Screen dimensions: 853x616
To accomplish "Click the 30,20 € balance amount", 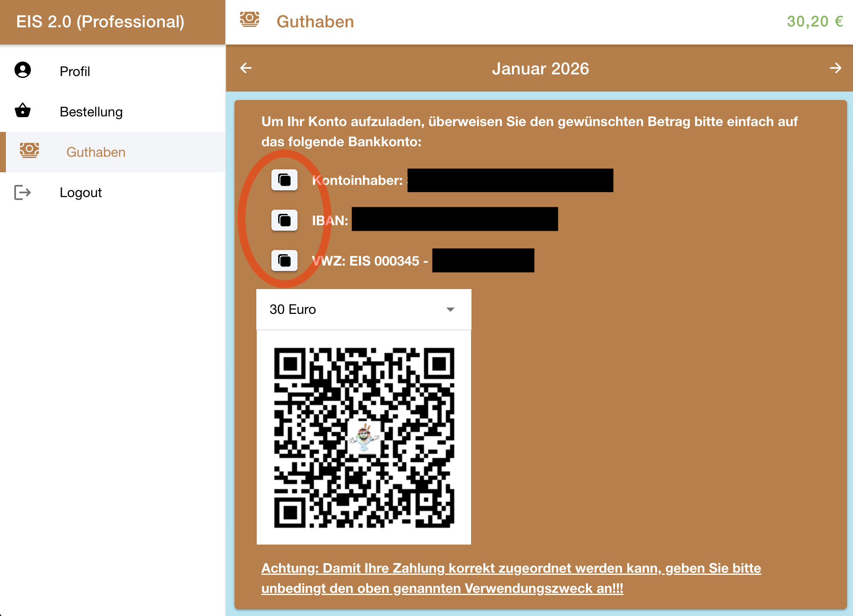I will 814,21.
